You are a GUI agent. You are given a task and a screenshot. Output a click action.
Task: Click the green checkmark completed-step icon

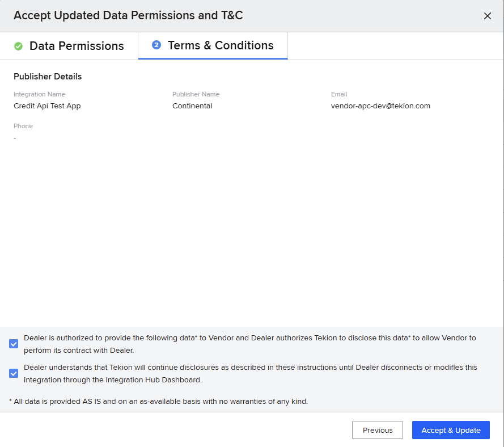point(18,46)
